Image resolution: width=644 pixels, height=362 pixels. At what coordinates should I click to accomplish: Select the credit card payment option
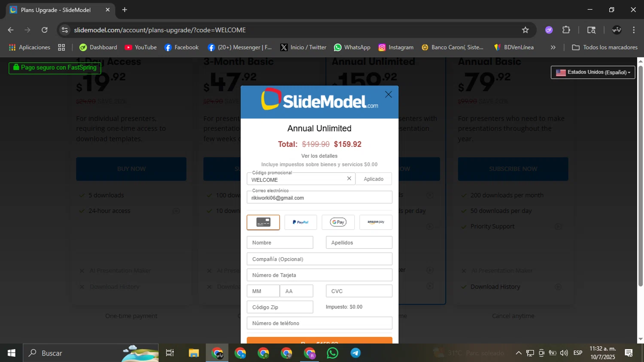click(x=263, y=222)
